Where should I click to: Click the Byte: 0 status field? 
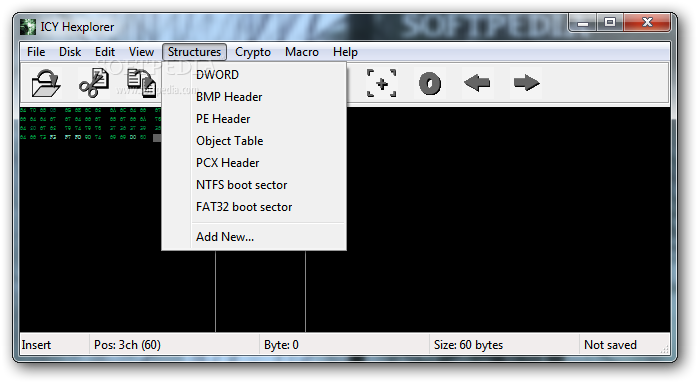345,345
